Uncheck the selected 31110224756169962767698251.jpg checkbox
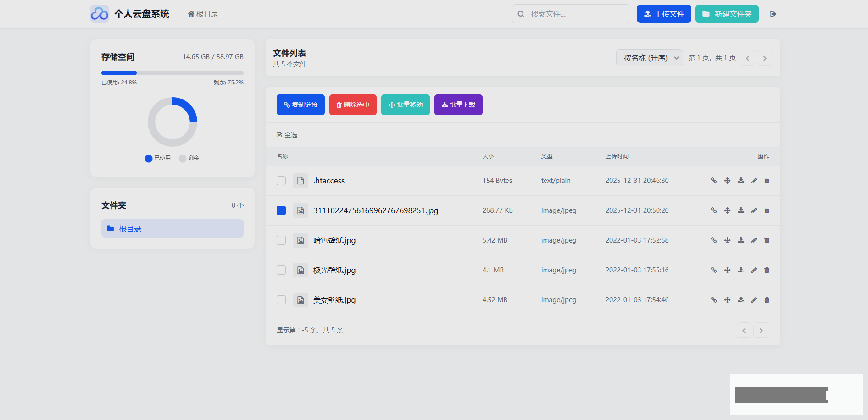Viewport: 868px width, 420px height. tap(281, 210)
